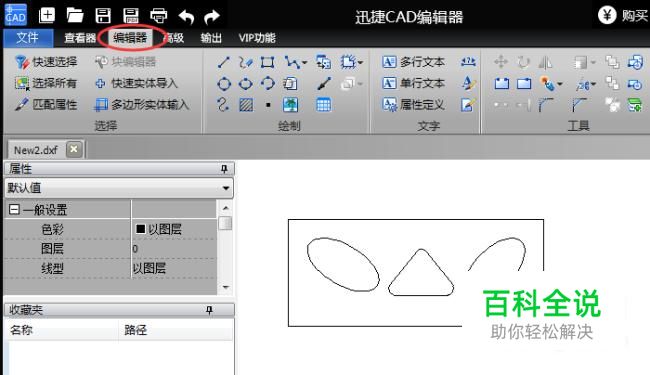Select the Rectangle drawing tool
This screenshot has height=375, width=650.
point(267,63)
